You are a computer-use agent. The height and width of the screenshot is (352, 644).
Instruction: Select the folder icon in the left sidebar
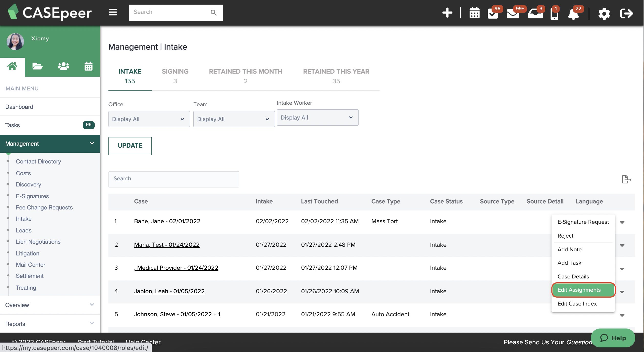click(x=37, y=66)
